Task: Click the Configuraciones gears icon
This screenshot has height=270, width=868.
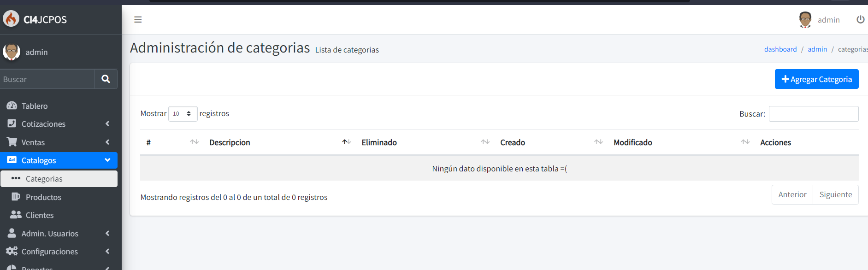Action: [12, 251]
